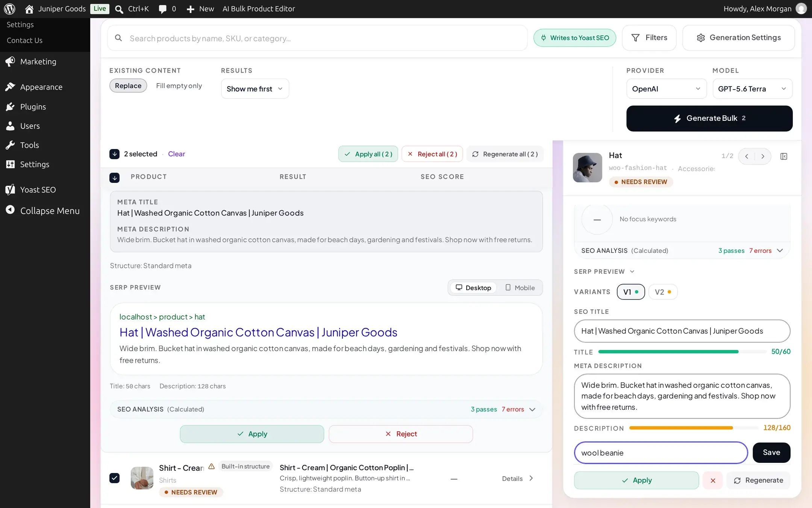Viewport: 812px width, 508px height.
Task: Collapse the side panel SERP PREVIEW section
Action: (x=604, y=272)
